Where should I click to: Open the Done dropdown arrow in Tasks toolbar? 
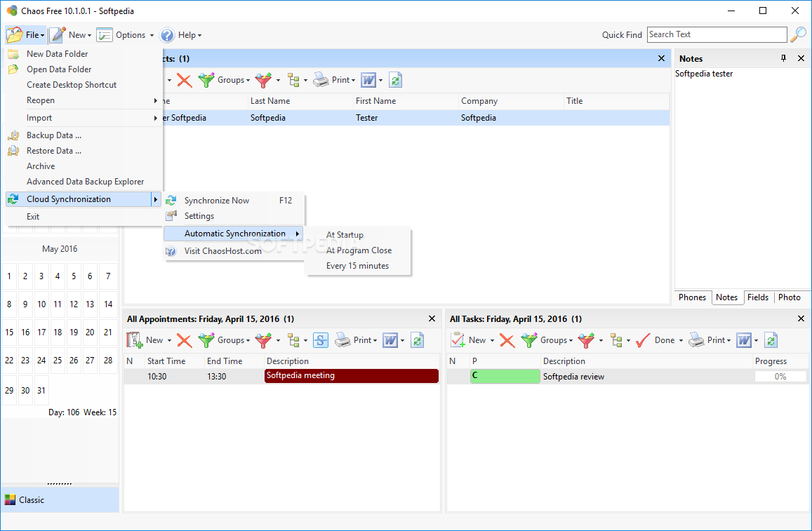(681, 340)
